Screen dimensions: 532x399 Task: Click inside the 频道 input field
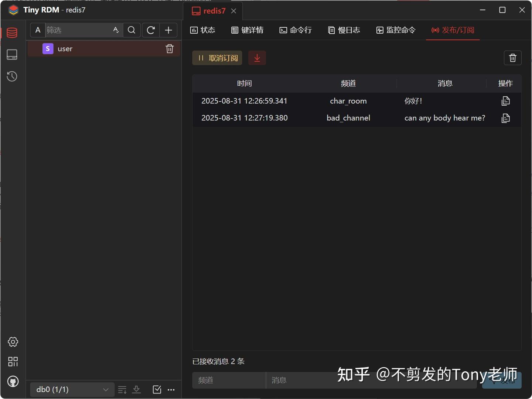click(x=228, y=380)
